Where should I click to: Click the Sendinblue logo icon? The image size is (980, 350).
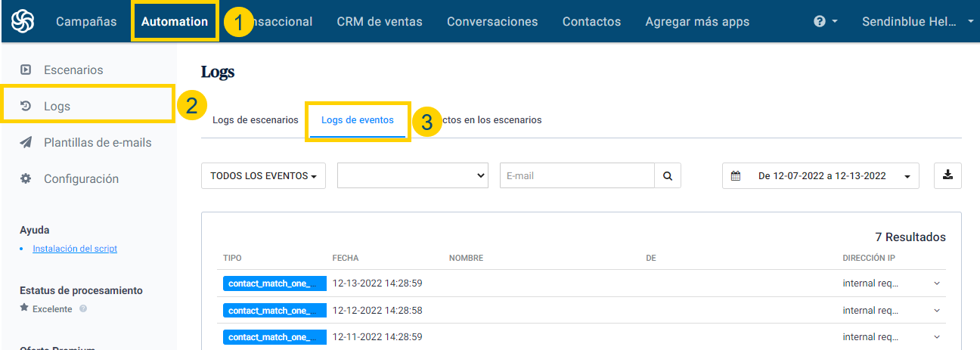(22, 21)
